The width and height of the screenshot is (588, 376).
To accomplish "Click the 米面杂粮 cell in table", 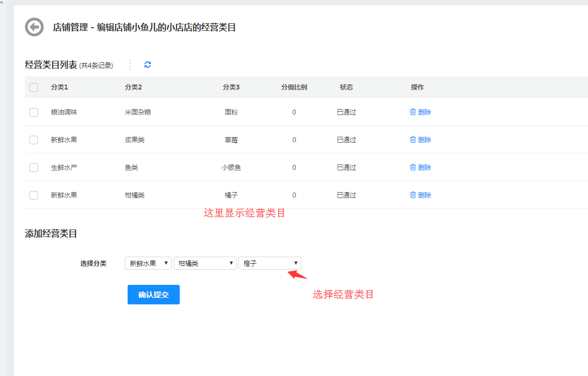I will [x=138, y=112].
